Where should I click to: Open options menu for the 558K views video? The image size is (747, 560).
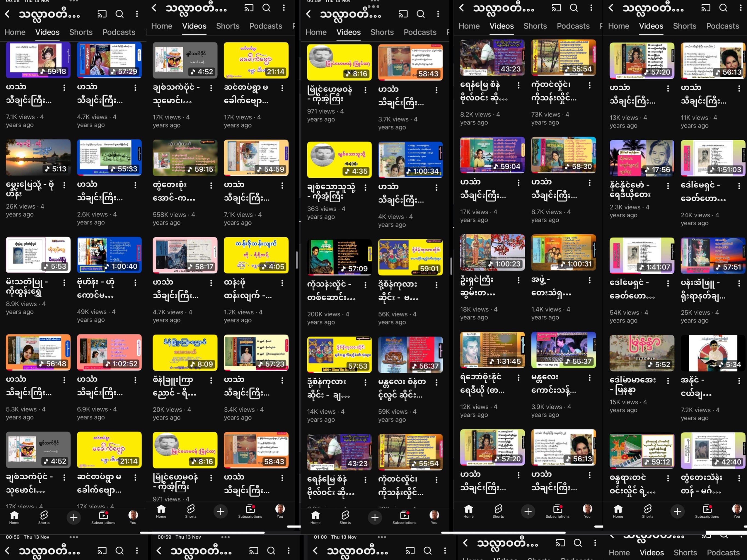tap(211, 185)
